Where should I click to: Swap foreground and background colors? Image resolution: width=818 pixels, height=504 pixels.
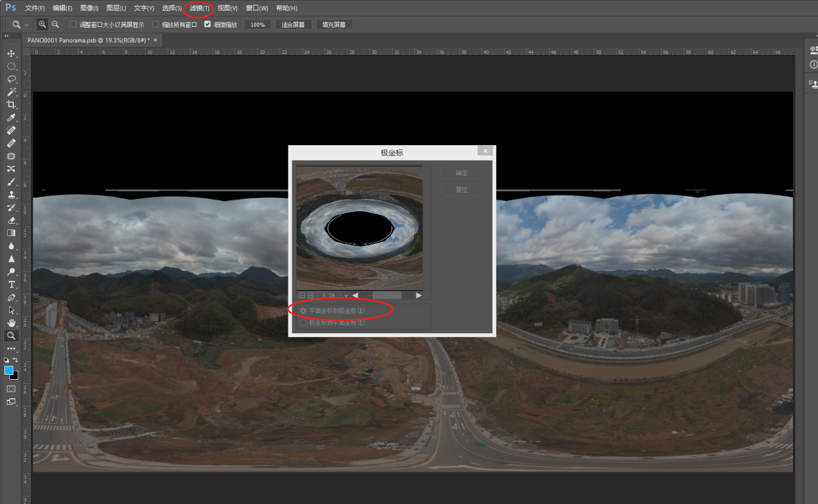click(15, 360)
